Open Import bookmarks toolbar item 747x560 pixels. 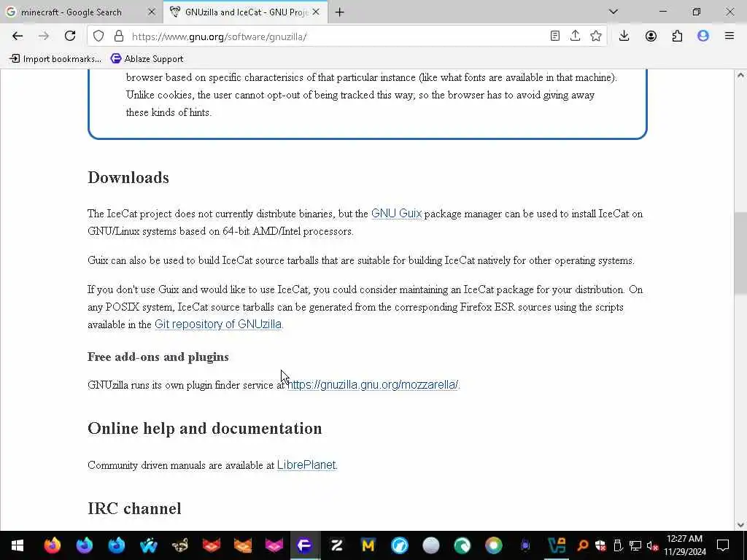pyautogui.click(x=55, y=59)
